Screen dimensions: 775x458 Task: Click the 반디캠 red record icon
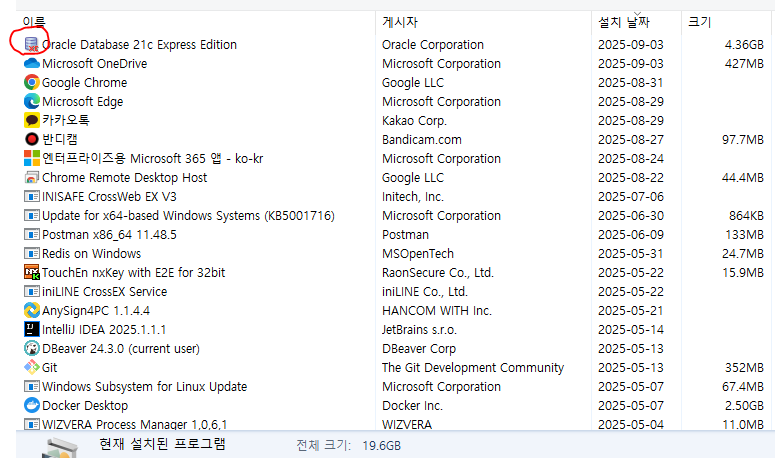click(32, 139)
